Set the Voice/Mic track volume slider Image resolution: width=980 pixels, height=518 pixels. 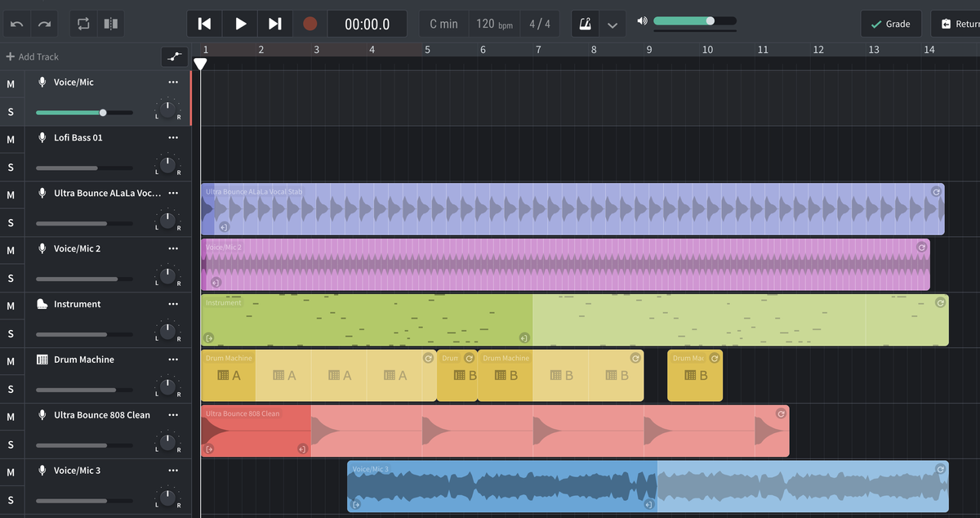(84, 112)
